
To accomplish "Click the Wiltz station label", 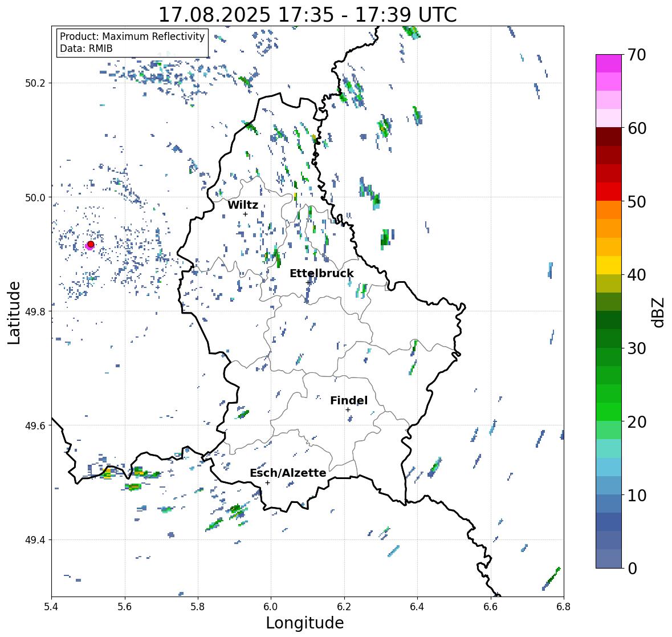I will tap(243, 205).
